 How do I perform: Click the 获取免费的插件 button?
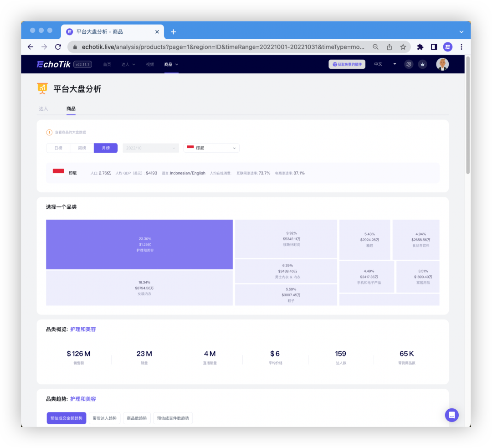pyautogui.click(x=347, y=64)
